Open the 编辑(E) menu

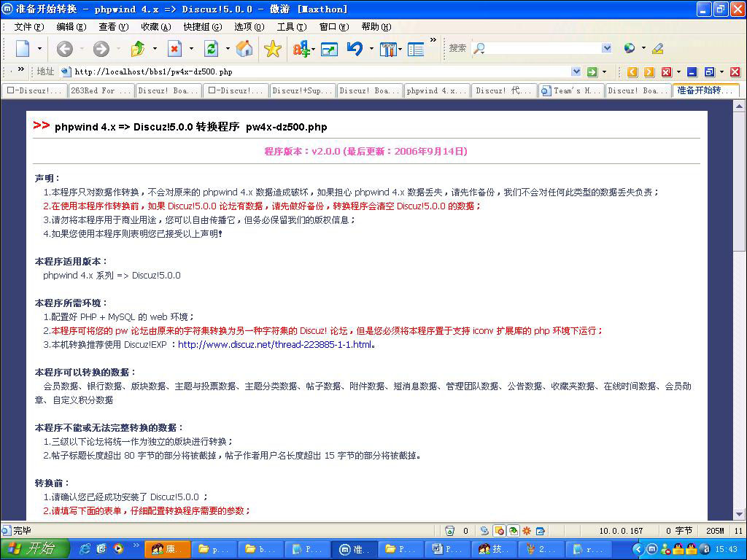(71, 27)
